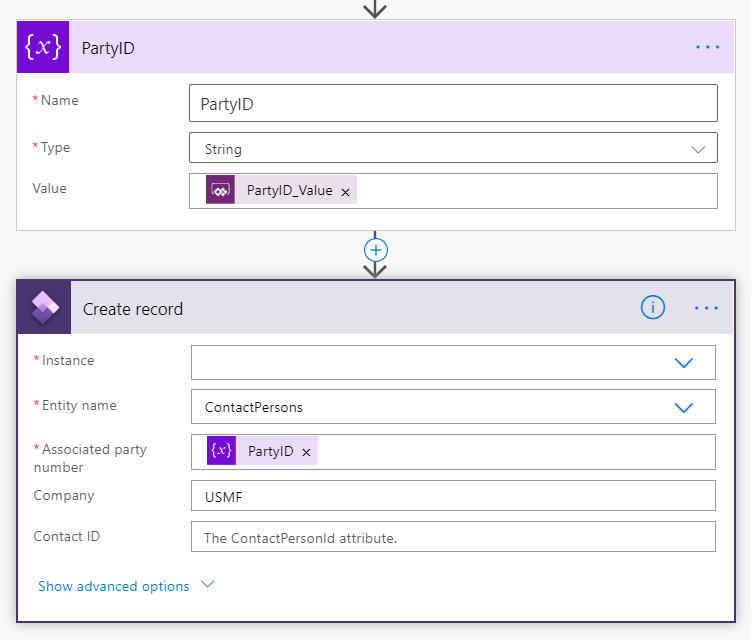Click the Create record connector icon
The width and height of the screenshot is (752, 643).
44,309
